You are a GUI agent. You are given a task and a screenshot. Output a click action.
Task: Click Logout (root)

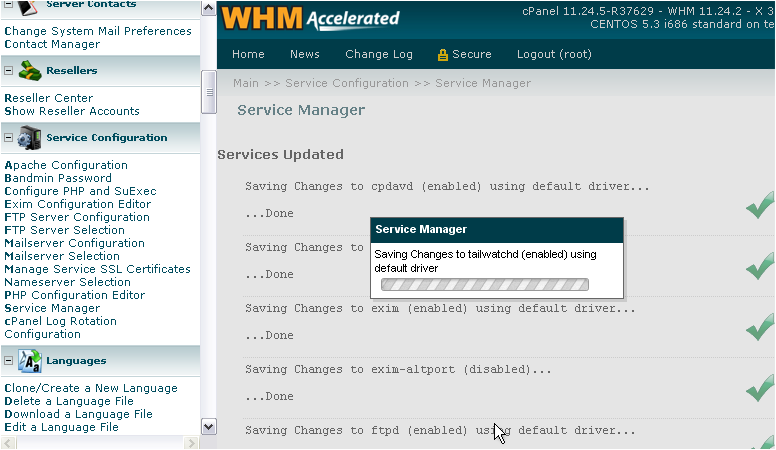tap(554, 54)
